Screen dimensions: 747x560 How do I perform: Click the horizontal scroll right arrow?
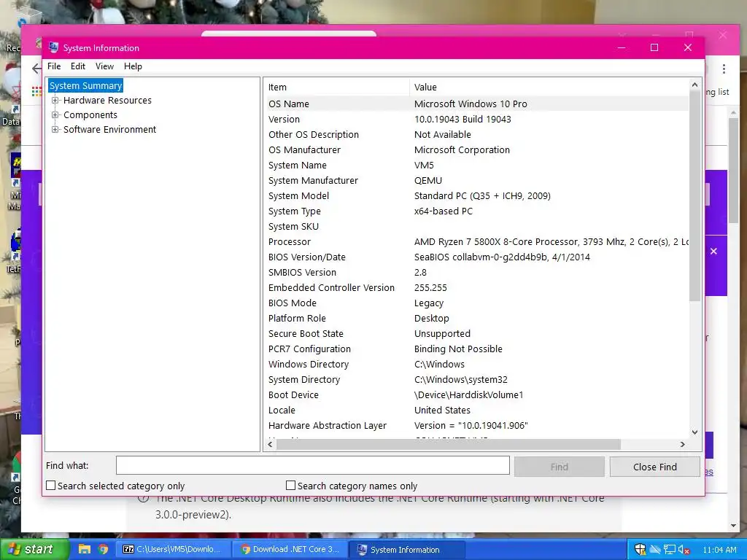click(683, 444)
